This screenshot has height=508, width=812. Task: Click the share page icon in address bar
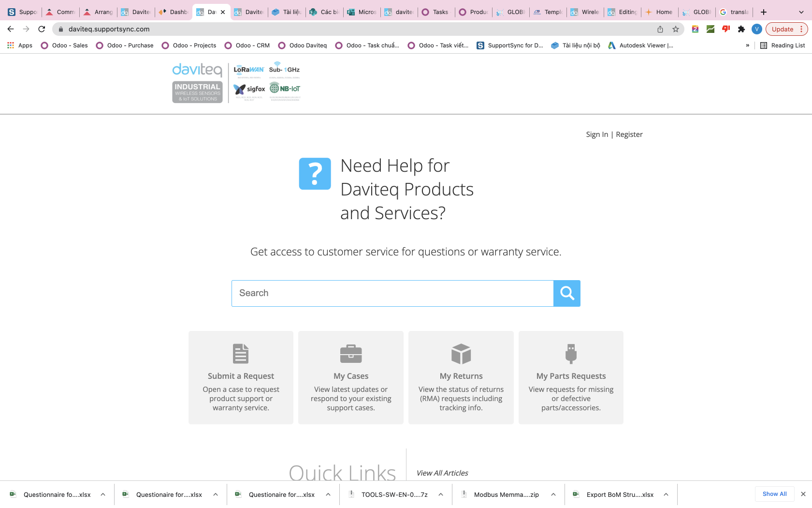(x=660, y=29)
